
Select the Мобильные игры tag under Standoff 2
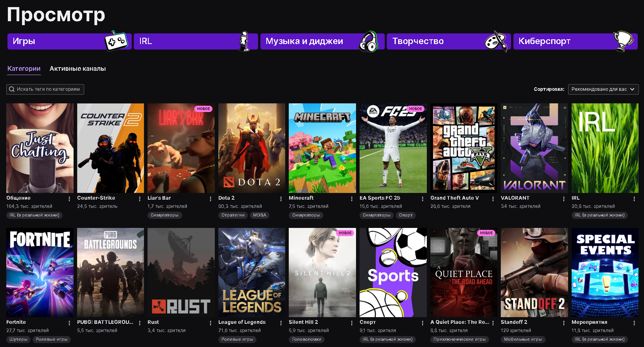click(x=523, y=340)
